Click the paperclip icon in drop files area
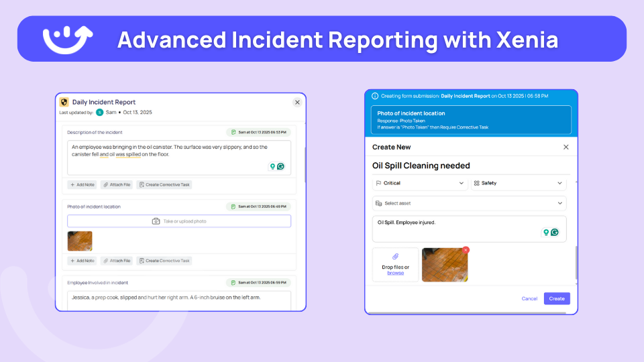Screen dimensions: 644x362 [396, 257]
